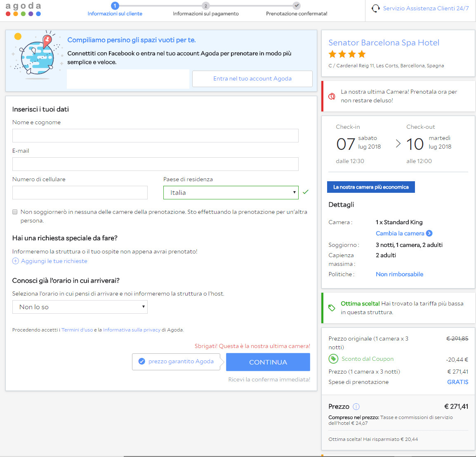Click the blue check badge on prezzo garantito
Viewport: 476px width, 457px height.
pyautogui.click(x=141, y=361)
